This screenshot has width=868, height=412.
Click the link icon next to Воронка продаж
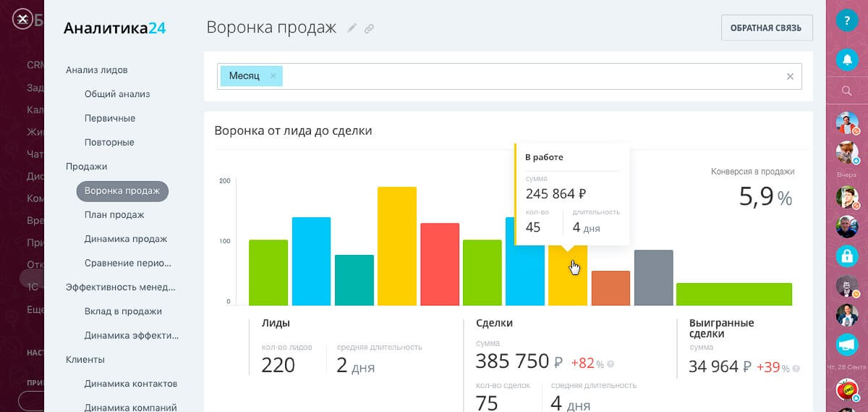(x=369, y=28)
